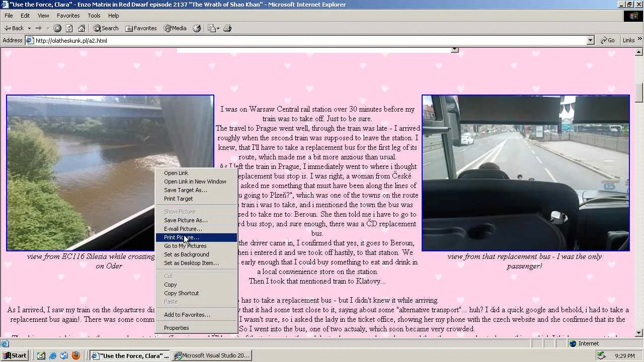Screen dimensions: 644x362
Task: Click the scrollbar up arrow
Action: point(639,51)
